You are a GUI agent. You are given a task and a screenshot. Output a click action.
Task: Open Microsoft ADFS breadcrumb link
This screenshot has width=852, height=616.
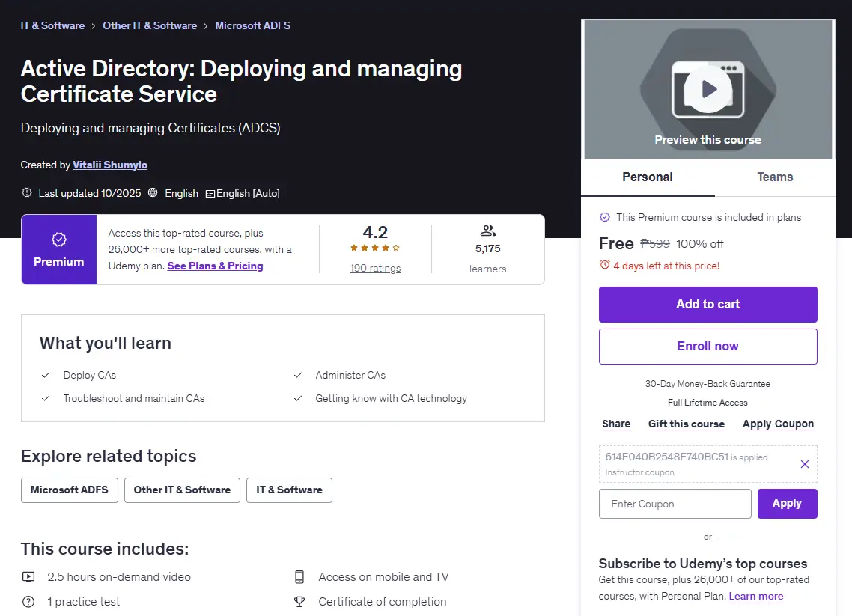tap(252, 25)
